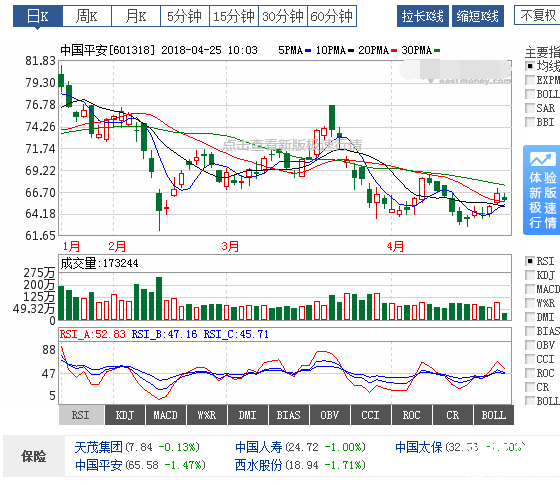Switch to the BOLL indicator tab
Image resolution: width=560 pixels, height=485 pixels.
pyautogui.click(x=494, y=415)
